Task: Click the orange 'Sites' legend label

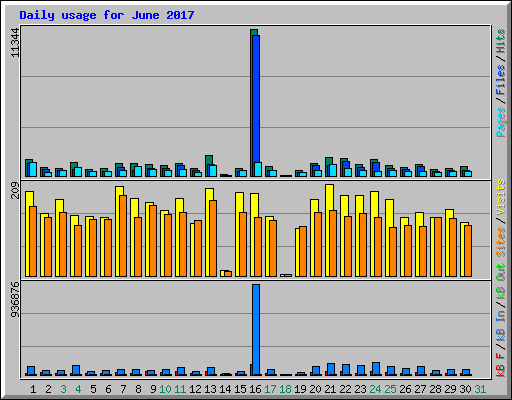Action: pyautogui.click(x=501, y=241)
